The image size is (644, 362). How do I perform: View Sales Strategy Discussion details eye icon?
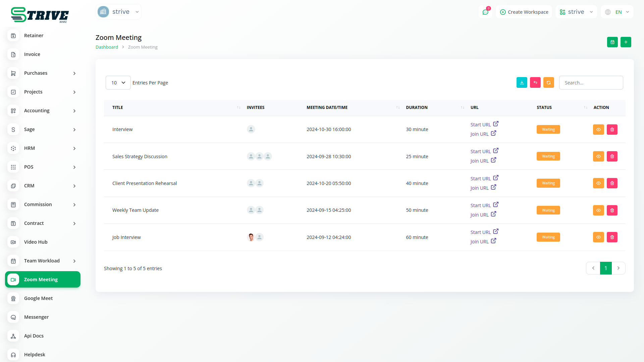tap(598, 157)
